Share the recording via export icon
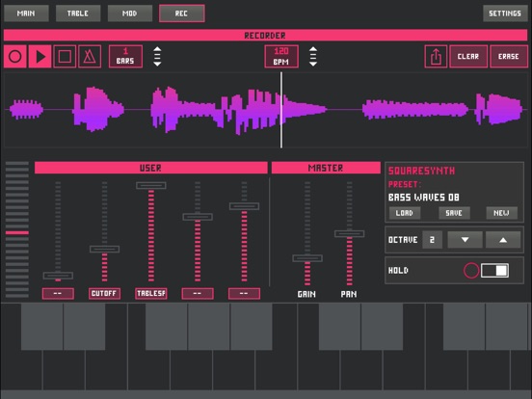This screenshot has height=399, width=532. (436, 56)
